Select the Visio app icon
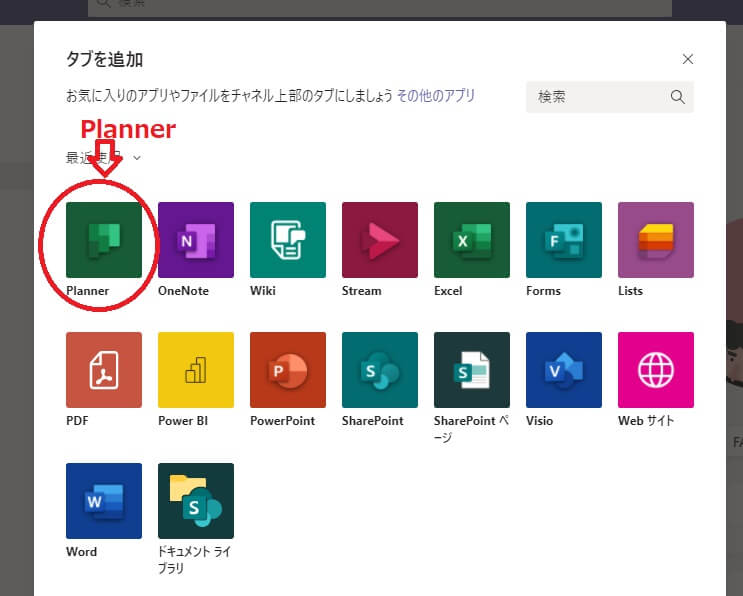 point(564,370)
